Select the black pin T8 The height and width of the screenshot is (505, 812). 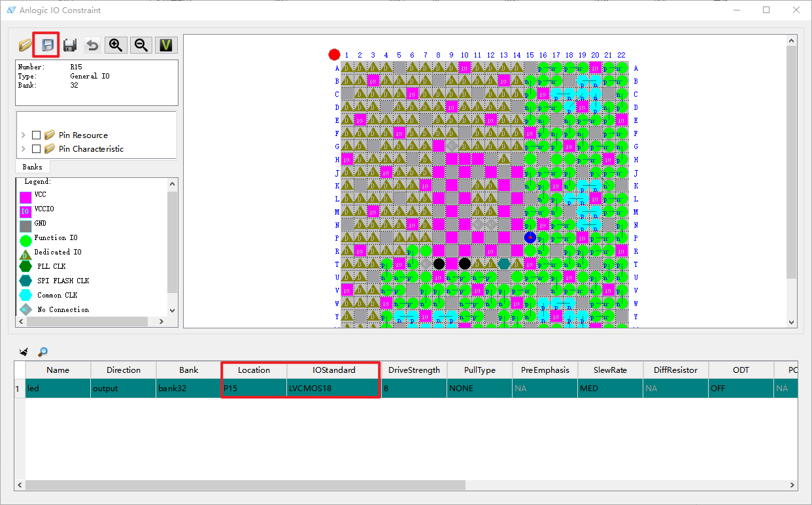(x=439, y=264)
